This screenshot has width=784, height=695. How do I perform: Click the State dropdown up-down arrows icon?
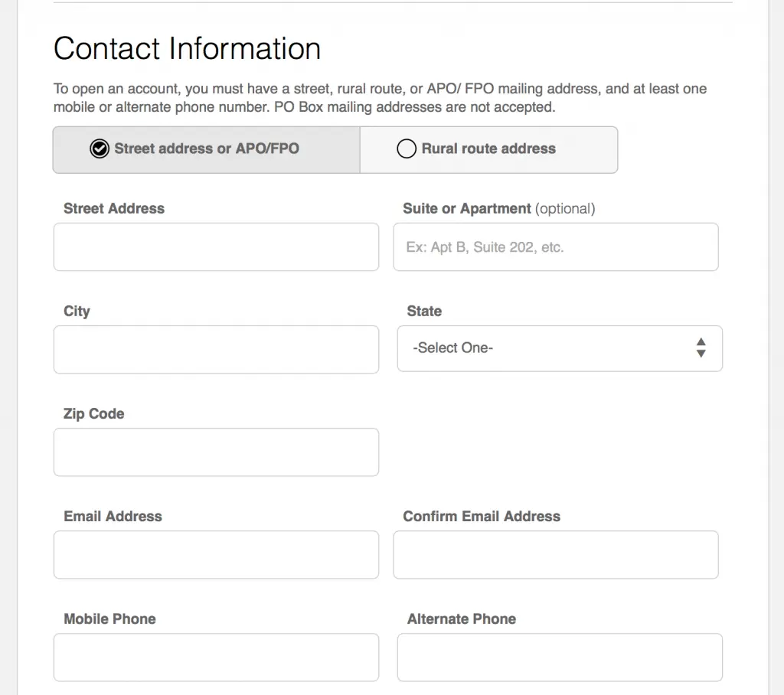pyautogui.click(x=701, y=347)
